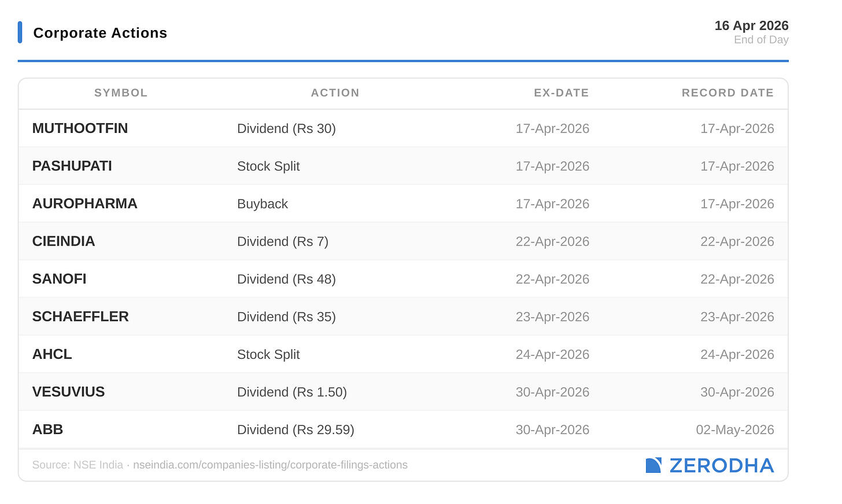
Task: Click CIEINDIA record date 22-Apr-2026
Action: (x=737, y=242)
